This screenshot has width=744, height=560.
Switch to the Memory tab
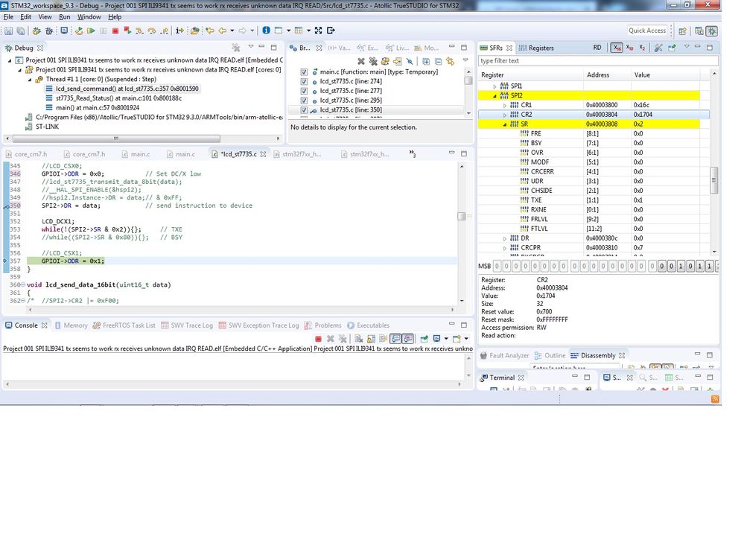(71, 325)
